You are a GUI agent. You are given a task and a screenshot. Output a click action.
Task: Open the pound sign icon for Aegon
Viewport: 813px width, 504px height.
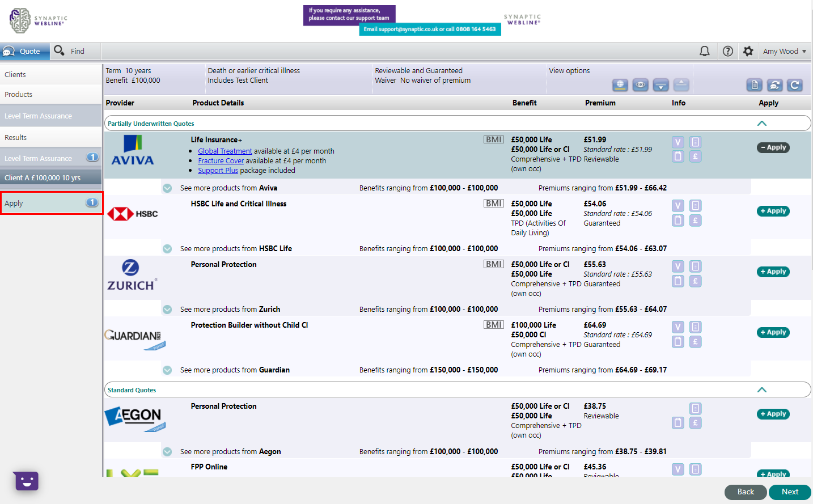(x=696, y=423)
